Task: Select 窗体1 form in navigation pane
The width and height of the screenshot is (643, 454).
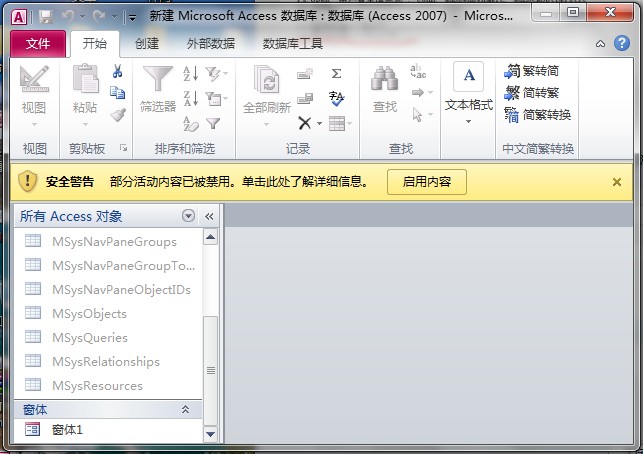Action: tap(108, 430)
